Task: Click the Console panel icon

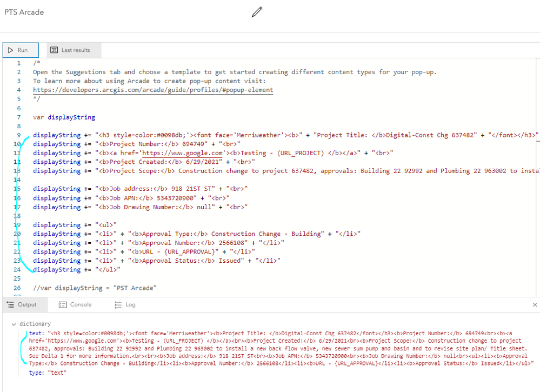Action: pyautogui.click(x=63, y=304)
